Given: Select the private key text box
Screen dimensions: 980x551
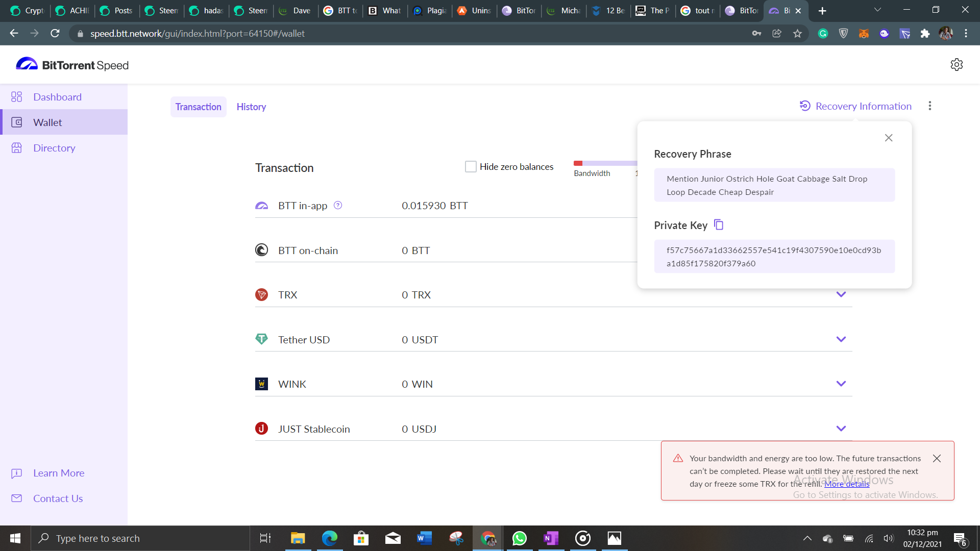Looking at the screenshot, I should coord(774,257).
